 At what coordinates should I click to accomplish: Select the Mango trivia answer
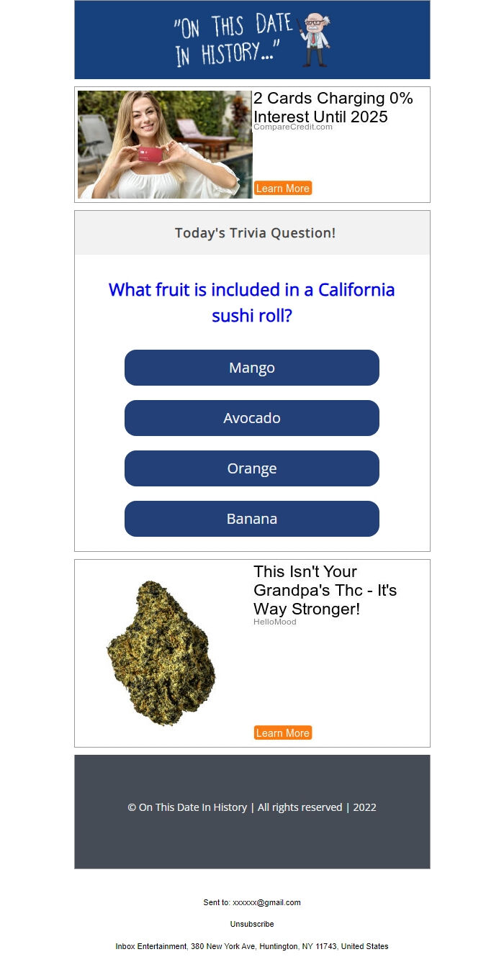pos(251,368)
